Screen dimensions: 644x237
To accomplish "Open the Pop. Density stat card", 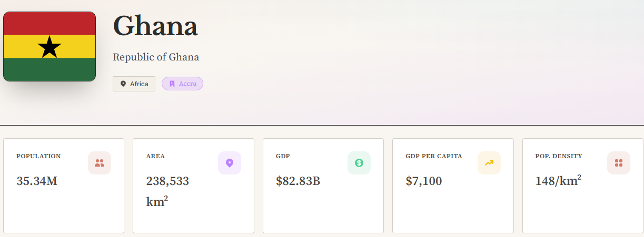I will 583,186.
